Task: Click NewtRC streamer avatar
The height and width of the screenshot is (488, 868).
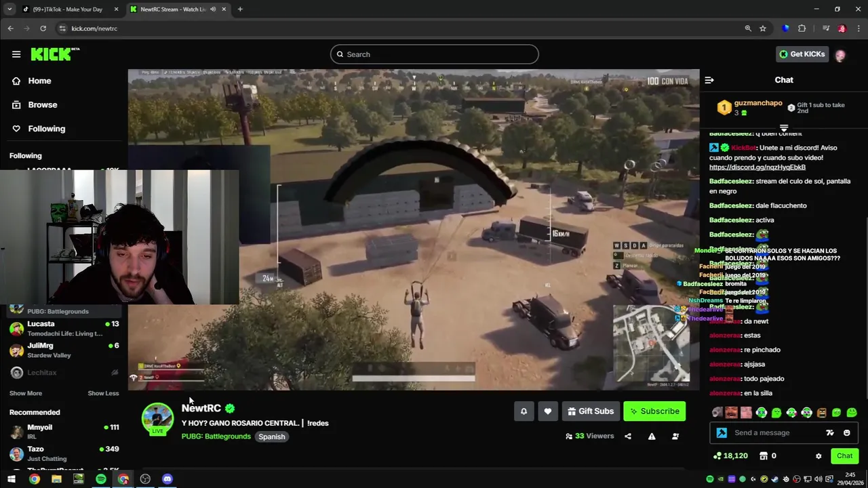Action: point(157,419)
